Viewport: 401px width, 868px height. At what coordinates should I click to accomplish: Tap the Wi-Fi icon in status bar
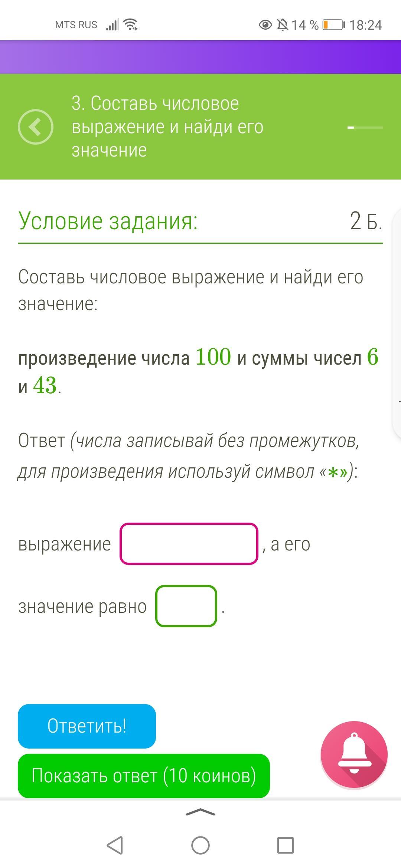click(131, 24)
